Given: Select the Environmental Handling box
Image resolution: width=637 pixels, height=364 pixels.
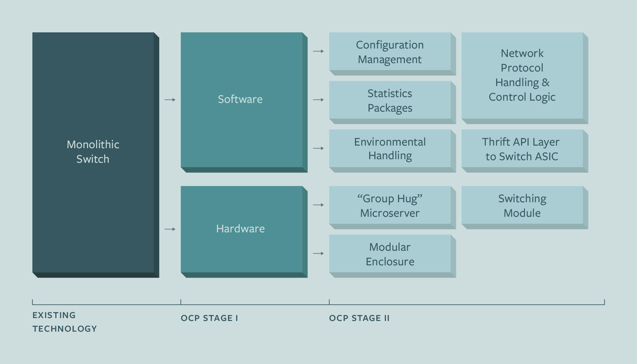Looking at the screenshot, I should [x=392, y=151].
